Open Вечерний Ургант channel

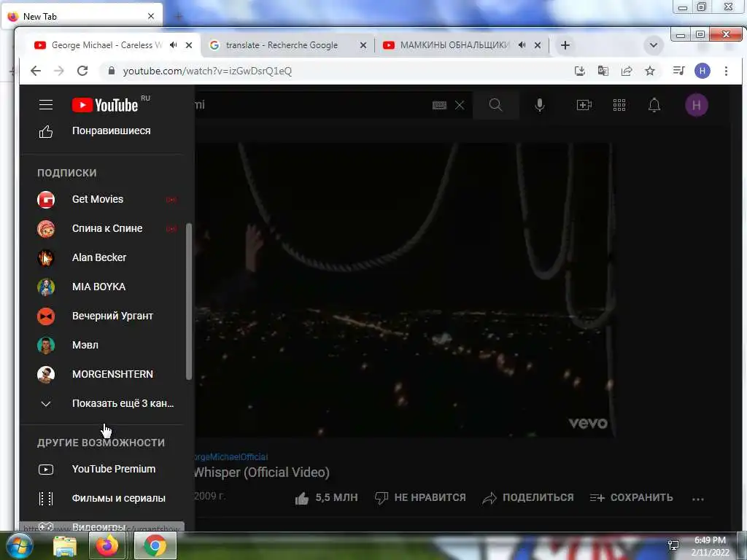(107, 316)
